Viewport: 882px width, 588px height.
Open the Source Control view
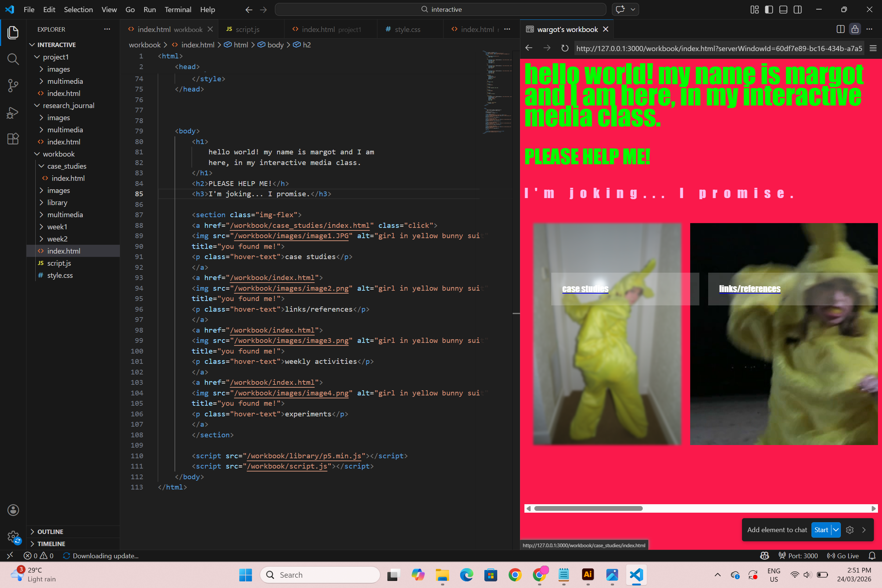[13, 86]
